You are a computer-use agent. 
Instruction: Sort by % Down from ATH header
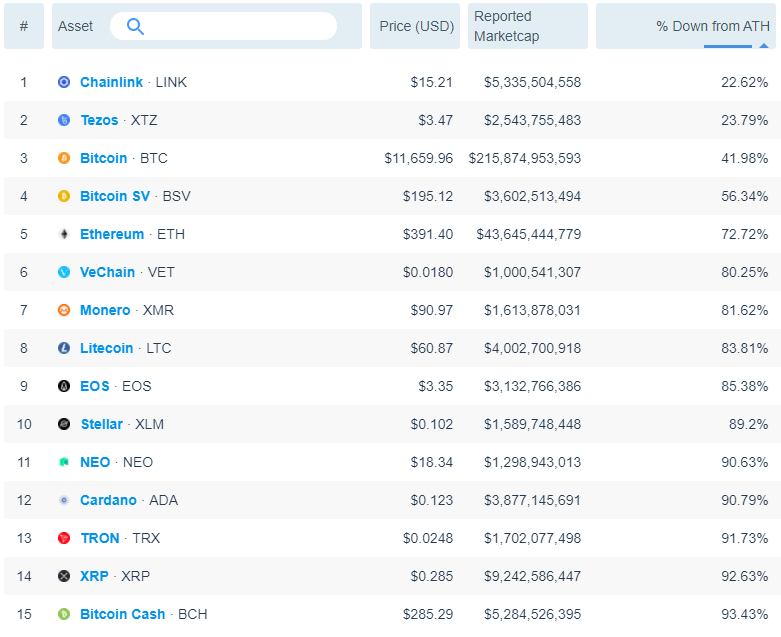[688, 26]
